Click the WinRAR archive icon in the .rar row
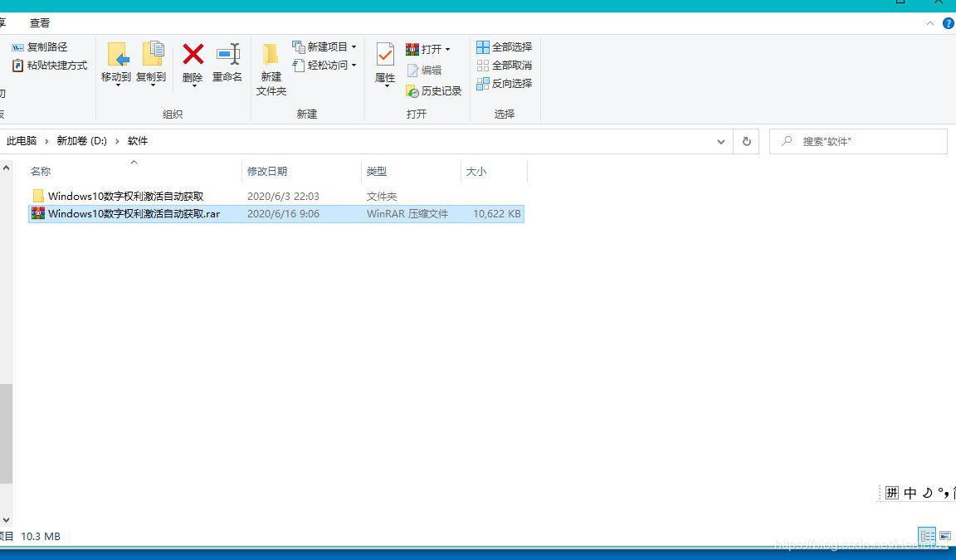Viewport: 956px width, 560px height. (38, 213)
